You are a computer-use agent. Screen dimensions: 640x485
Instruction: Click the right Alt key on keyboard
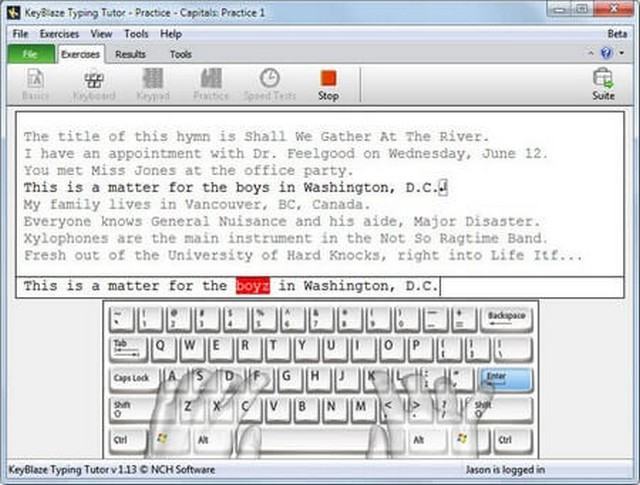click(427, 440)
